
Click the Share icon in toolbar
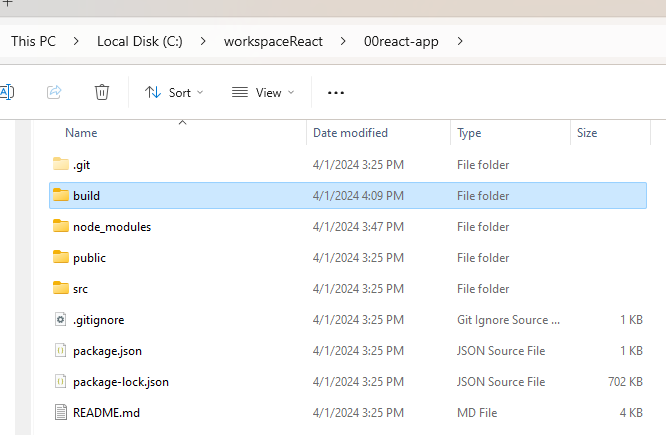point(54,92)
